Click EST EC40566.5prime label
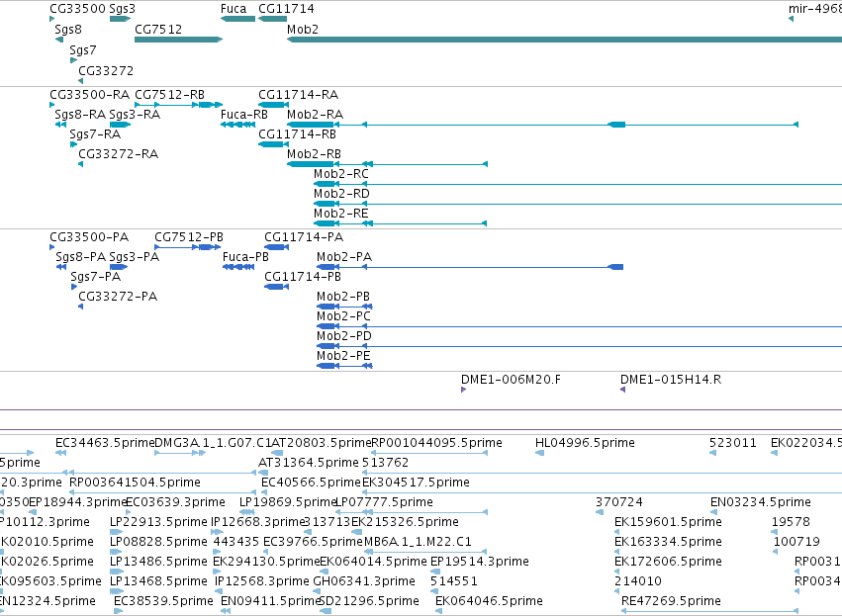Image resolution: width=842 pixels, height=616 pixels. point(311,483)
